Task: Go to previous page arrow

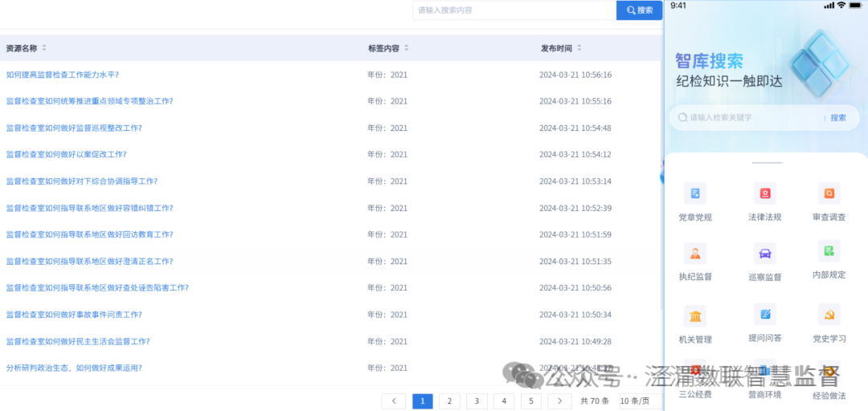Action: [394, 401]
